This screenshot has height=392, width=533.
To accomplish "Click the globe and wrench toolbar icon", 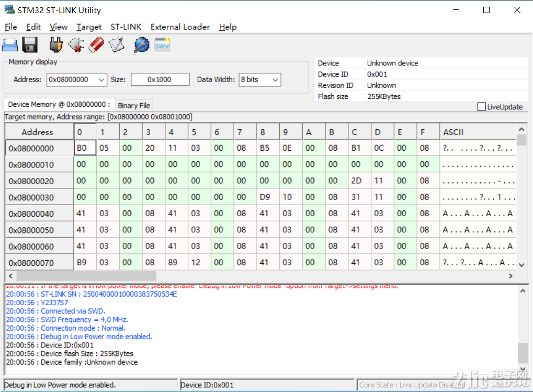I will tap(142, 45).
